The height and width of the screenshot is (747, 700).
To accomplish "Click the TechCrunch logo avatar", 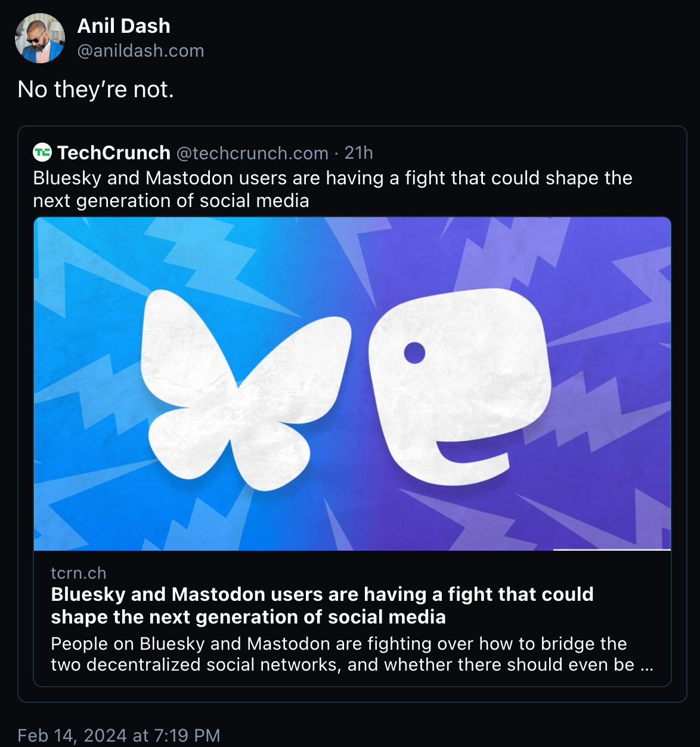I will pyautogui.click(x=42, y=153).
